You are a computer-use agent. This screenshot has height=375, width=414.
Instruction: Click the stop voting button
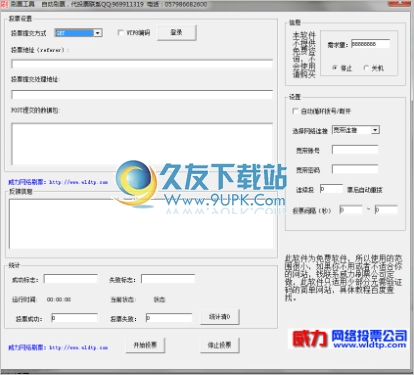pos(220,345)
